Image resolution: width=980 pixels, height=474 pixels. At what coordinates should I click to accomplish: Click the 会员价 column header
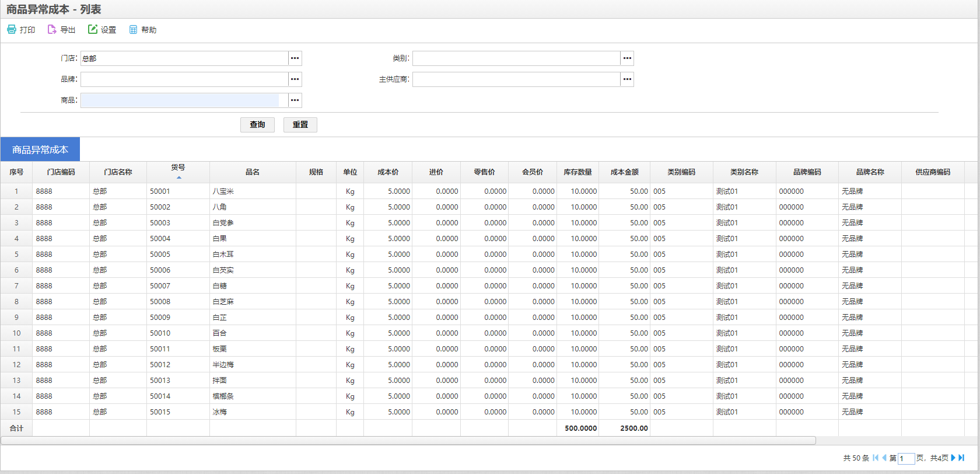click(x=533, y=172)
